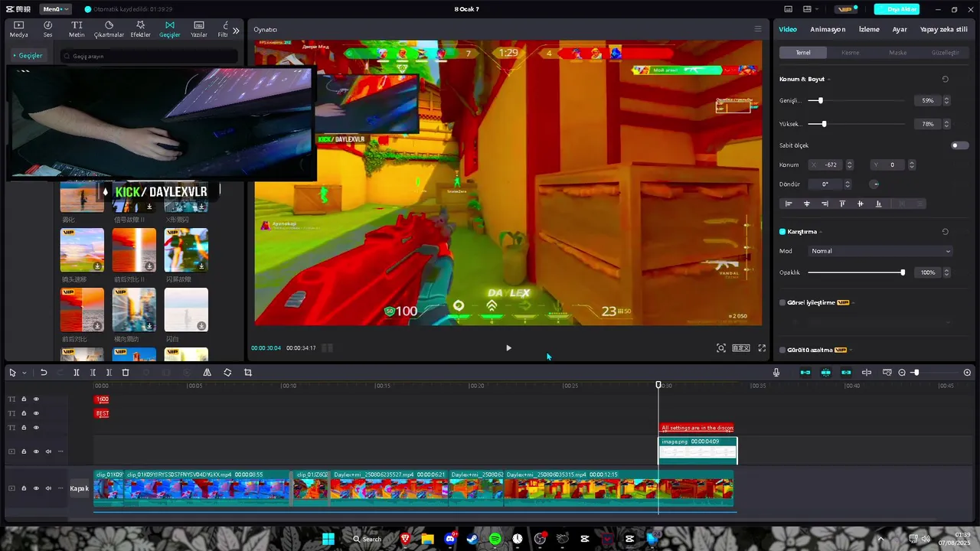Select the Kesme sub-tab
This screenshot has width=980, height=551.
pos(850,53)
